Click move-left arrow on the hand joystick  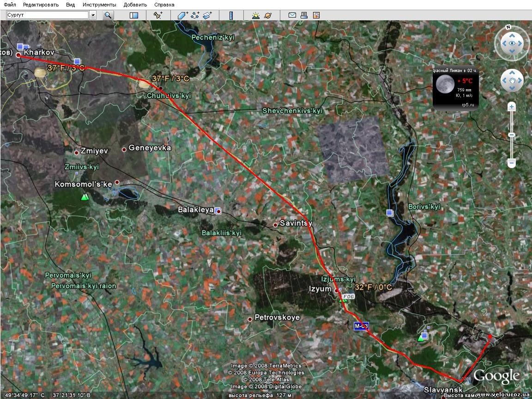click(x=504, y=80)
